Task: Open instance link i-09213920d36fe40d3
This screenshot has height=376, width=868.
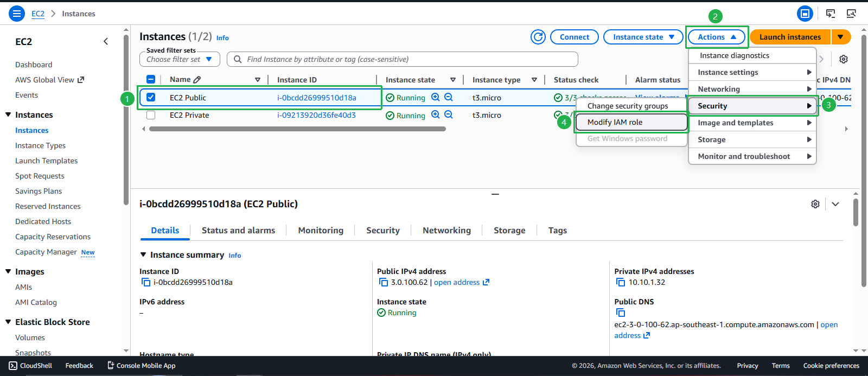Action: 316,115
